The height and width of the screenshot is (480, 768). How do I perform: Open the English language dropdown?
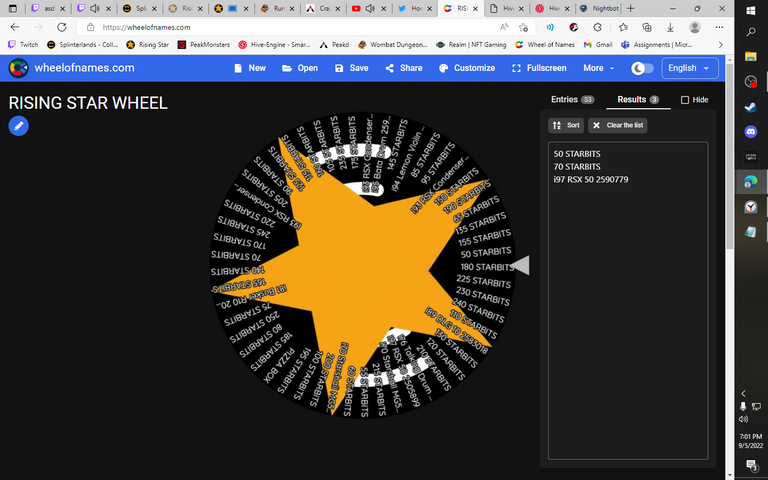click(x=690, y=68)
